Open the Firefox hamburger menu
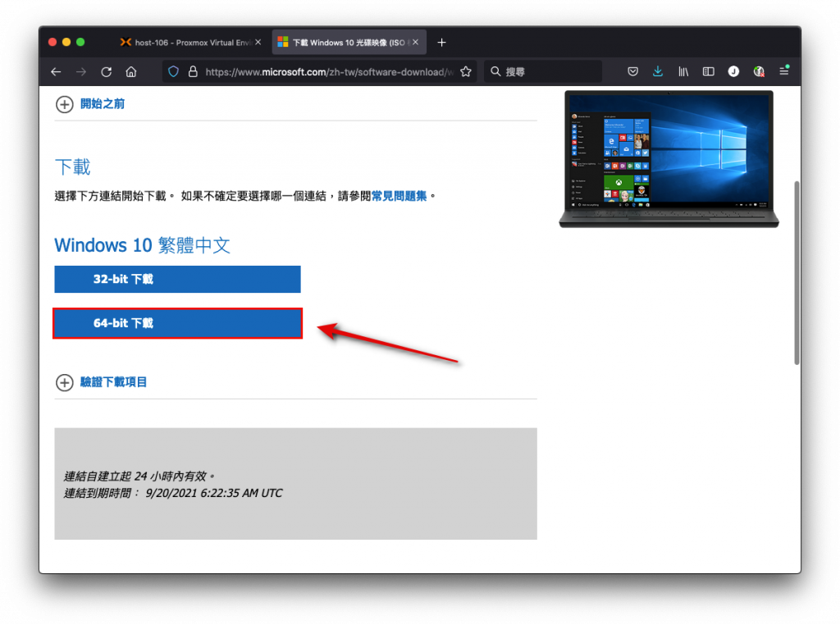 click(783, 71)
